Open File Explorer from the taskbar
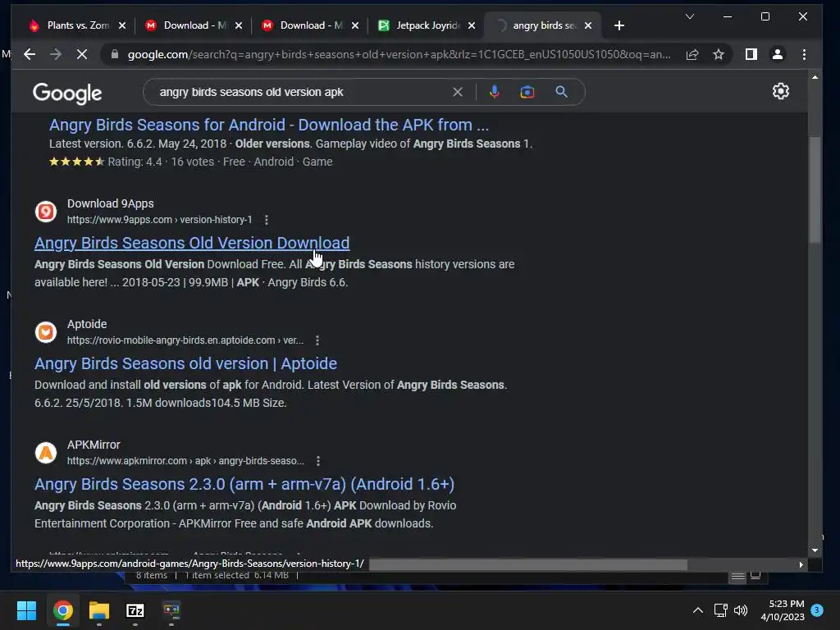840x630 pixels. click(x=99, y=610)
